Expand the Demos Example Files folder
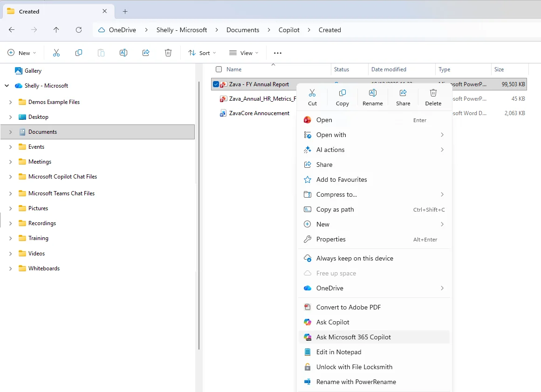Image resolution: width=541 pixels, height=392 pixels. tap(10, 102)
